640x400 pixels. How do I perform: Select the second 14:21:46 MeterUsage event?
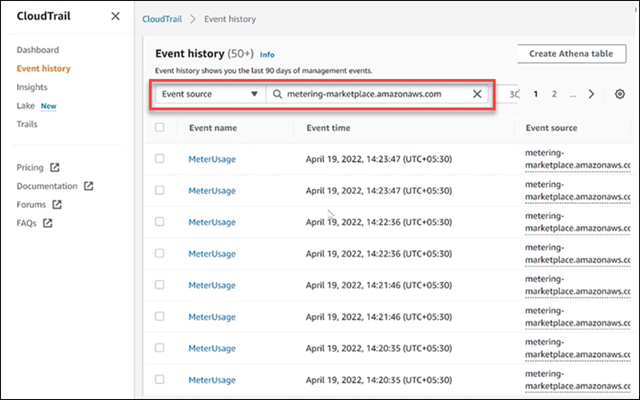160,316
